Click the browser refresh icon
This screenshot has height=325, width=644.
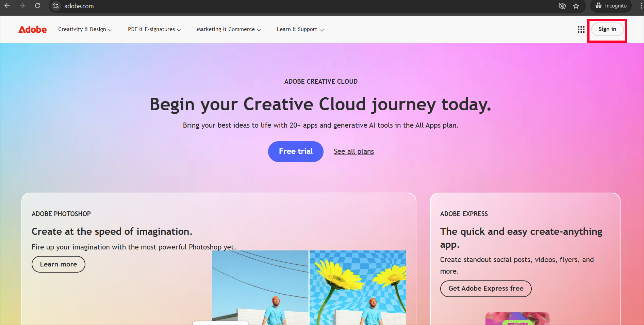(38, 6)
